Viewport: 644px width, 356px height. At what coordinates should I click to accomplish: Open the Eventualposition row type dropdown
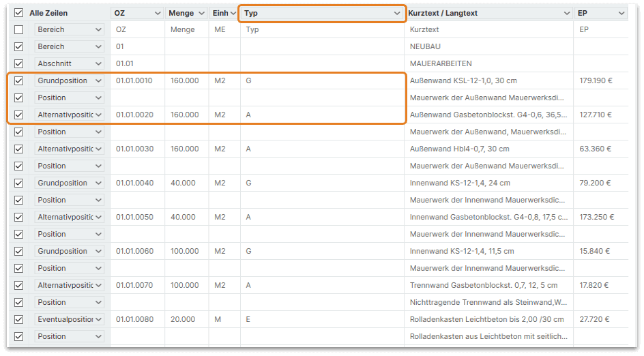click(x=98, y=320)
